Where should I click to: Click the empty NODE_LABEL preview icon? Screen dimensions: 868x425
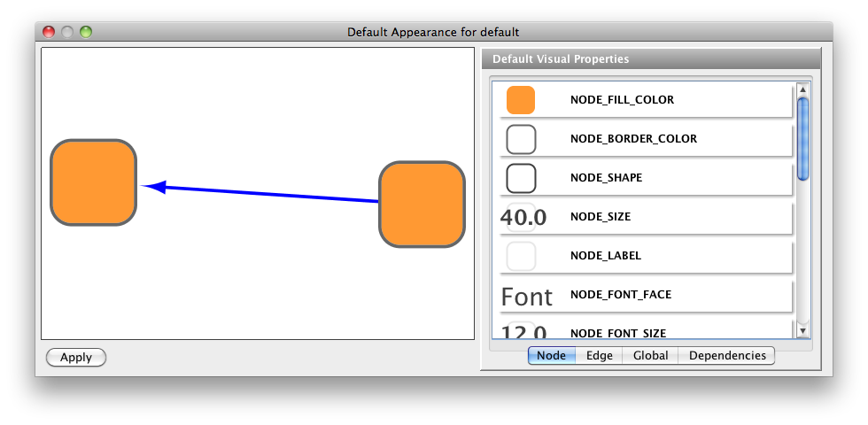click(521, 256)
